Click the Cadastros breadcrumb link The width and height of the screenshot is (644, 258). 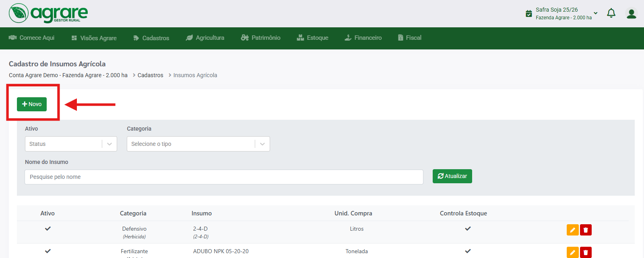tap(151, 75)
